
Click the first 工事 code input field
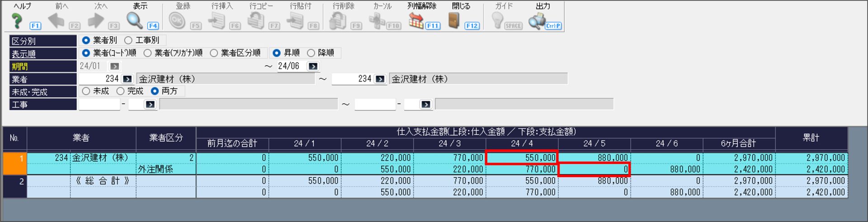(99, 105)
